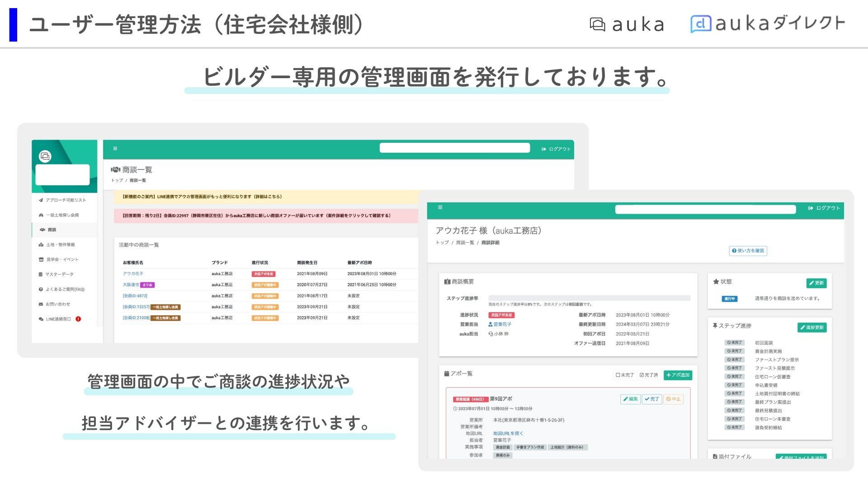Click ログアウト in the left dashboard header

(x=556, y=149)
